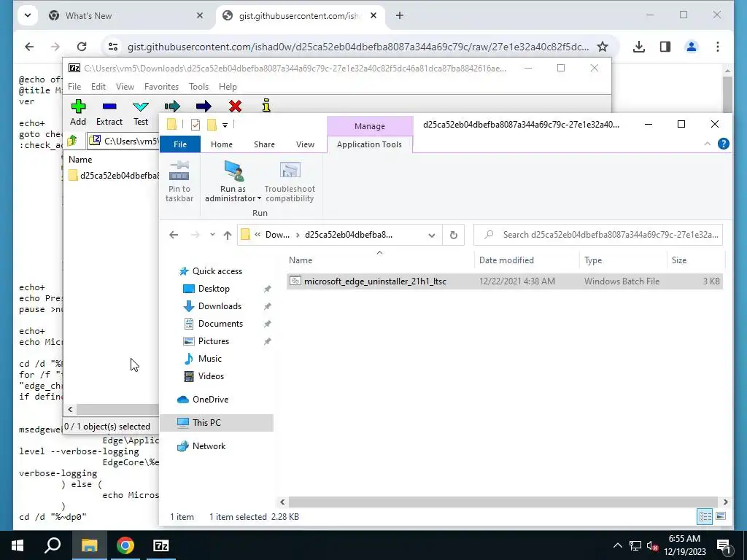The width and height of the screenshot is (747, 560).
Task: Click the 7-Zip Delete red X icon
Action: [x=235, y=106]
